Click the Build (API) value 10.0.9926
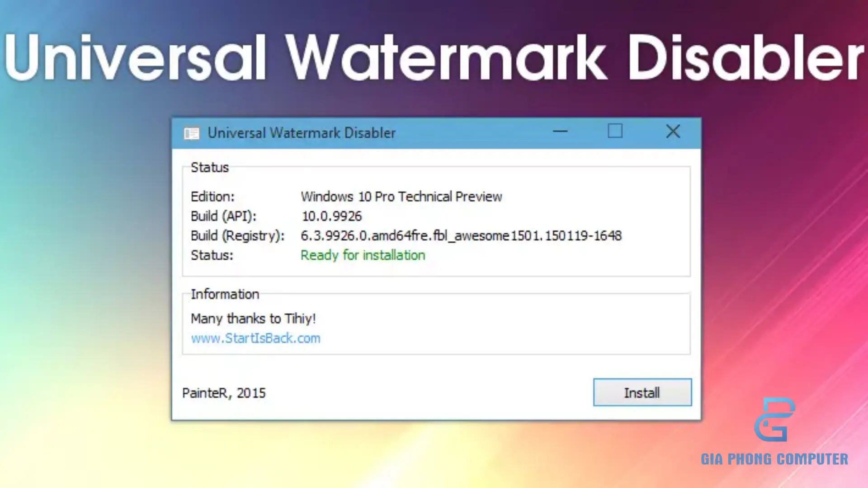This screenshot has width=868, height=488. click(x=331, y=216)
